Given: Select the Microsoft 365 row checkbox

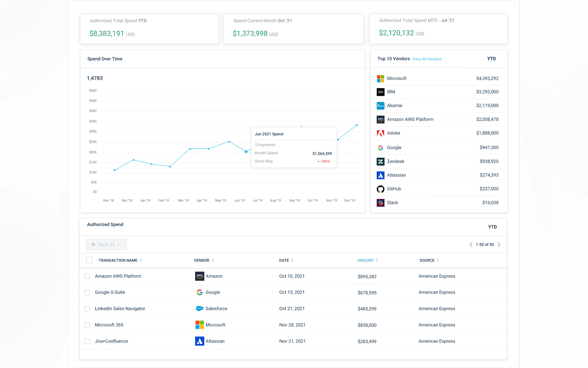Looking at the screenshot, I should pos(87,325).
